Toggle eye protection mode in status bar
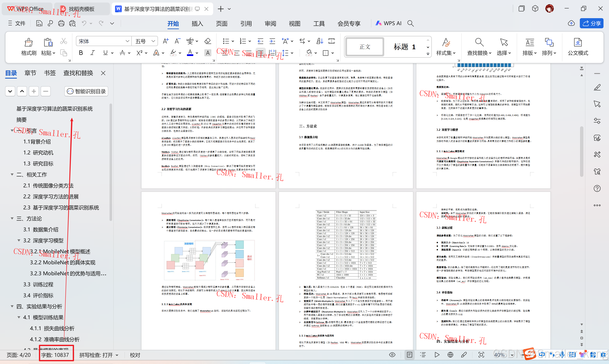This screenshot has height=364, width=609. 392,355
